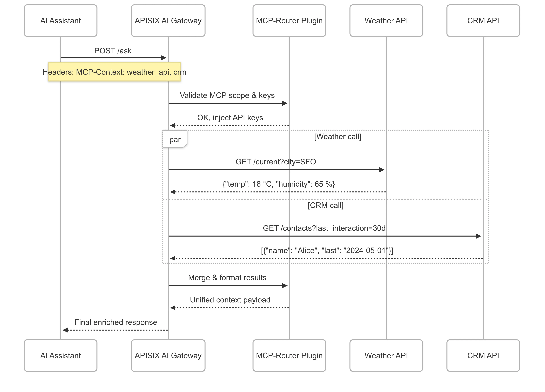Image resolution: width=545 pixels, height=392 pixels.
Task: Select the top APISIX AI Gateway participant box
Action: coord(168,21)
